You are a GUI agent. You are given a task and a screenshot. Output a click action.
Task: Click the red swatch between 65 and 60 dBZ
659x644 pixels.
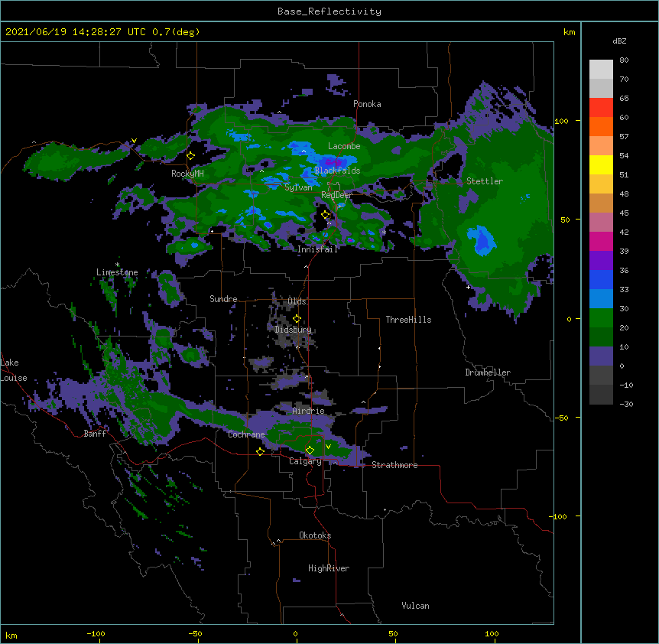[601, 108]
